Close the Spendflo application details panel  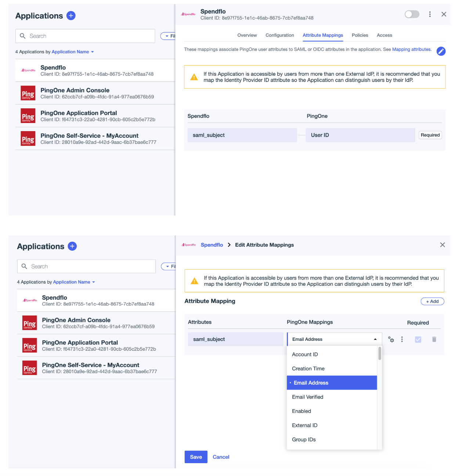(x=444, y=14)
